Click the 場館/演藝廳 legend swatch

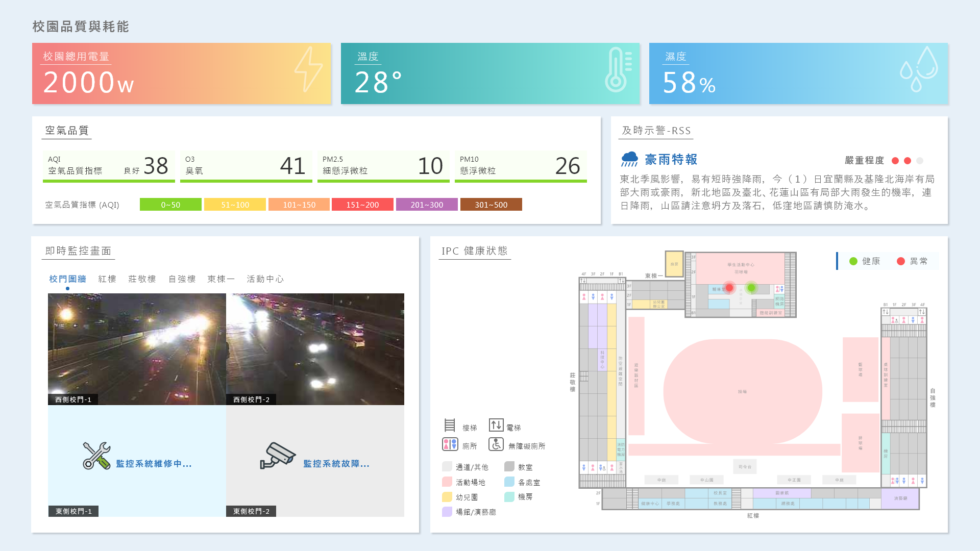pyautogui.click(x=447, y=511)
